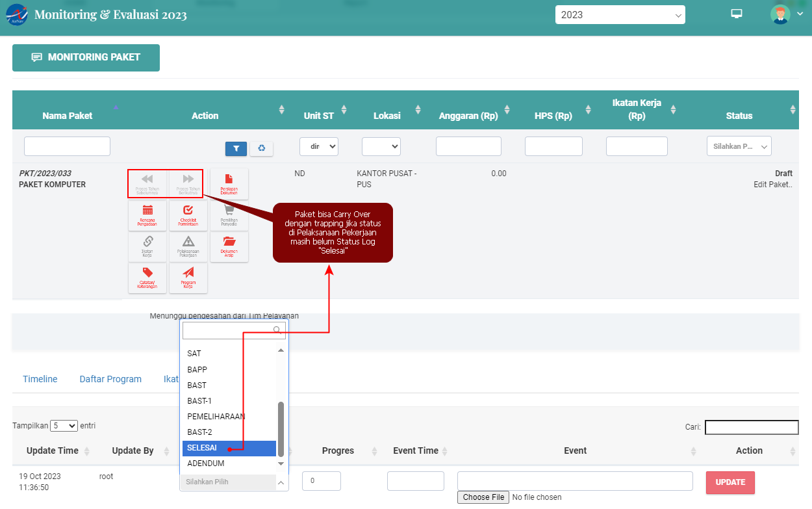Switch to the Daftar Program tab
Image resolution: width=812 pixels, height=509 pixels.
pyautogui.click(x=110, y=379)
